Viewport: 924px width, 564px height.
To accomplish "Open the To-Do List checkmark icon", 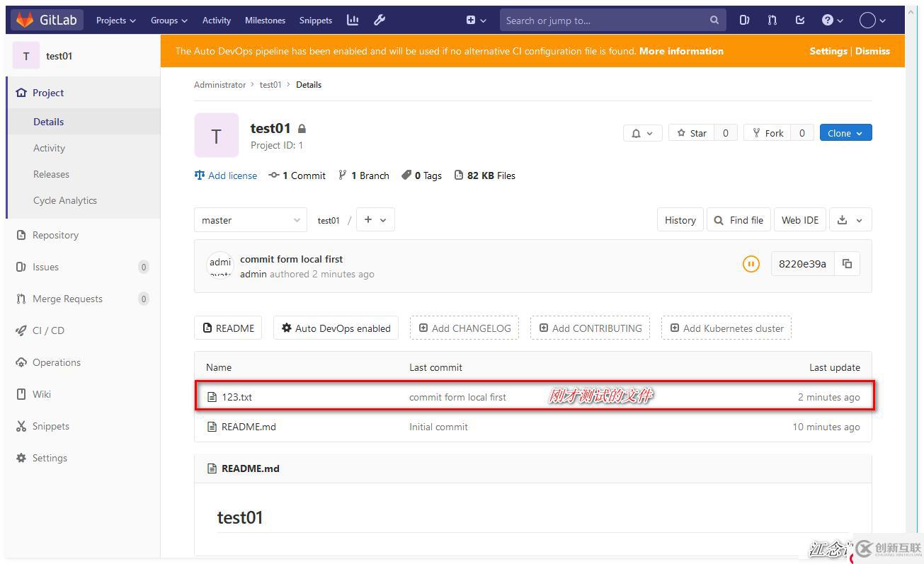I will tap(800, 20).
